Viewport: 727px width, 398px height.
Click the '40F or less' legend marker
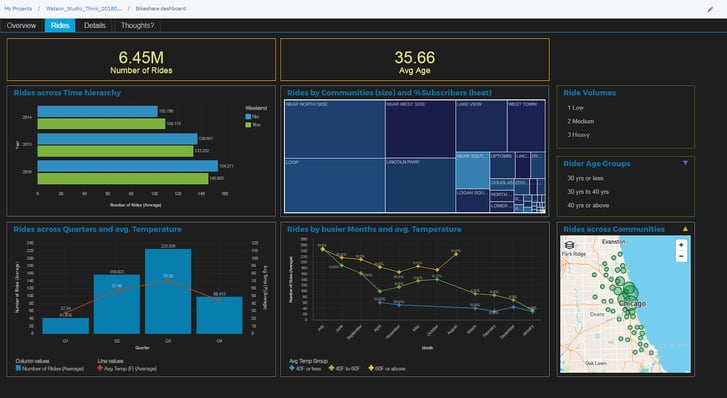click(x=292, y=368)
